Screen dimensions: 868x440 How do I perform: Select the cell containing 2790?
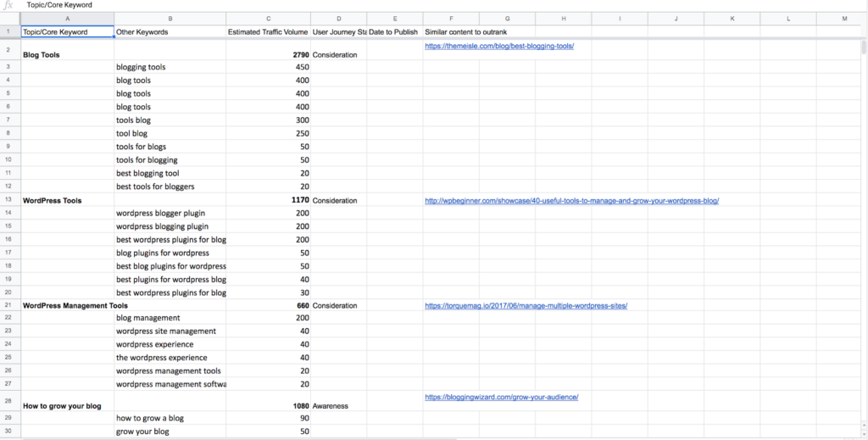[268, 54]
